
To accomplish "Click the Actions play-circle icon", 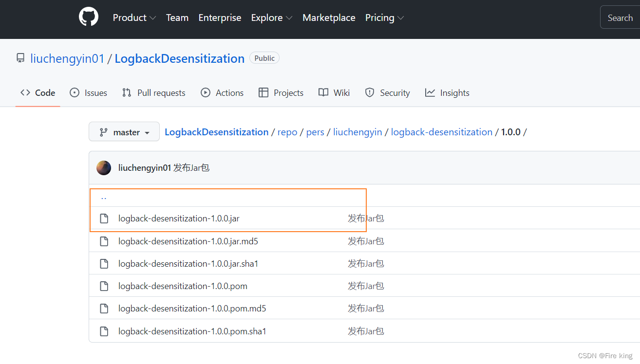I will point(205,92).
